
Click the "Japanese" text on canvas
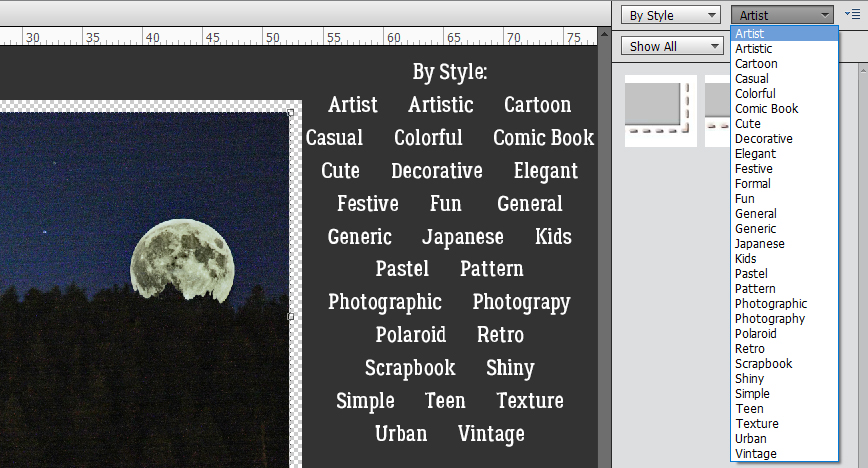463,238
